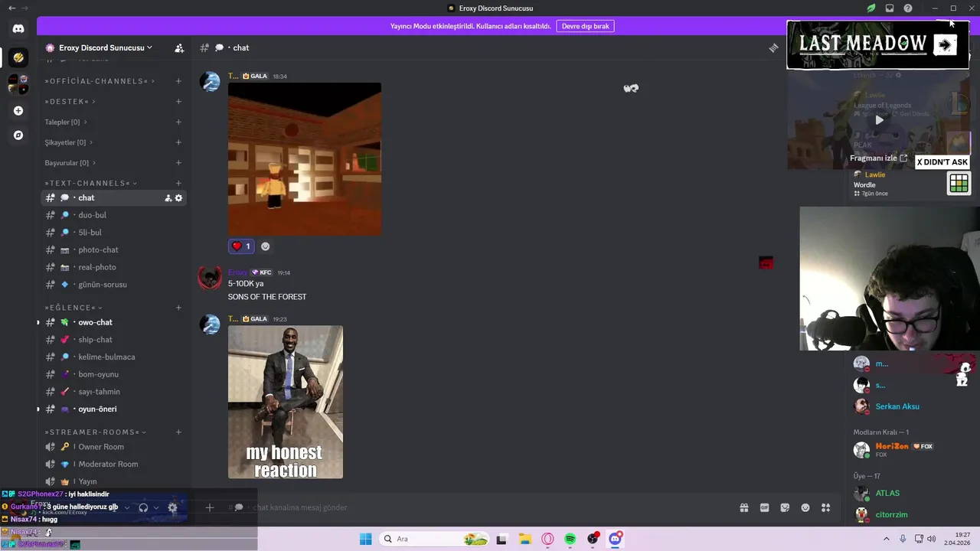Select the Eroxy server icon in sidebar
The width and height of the screenshot is (980, 551).
18,57
